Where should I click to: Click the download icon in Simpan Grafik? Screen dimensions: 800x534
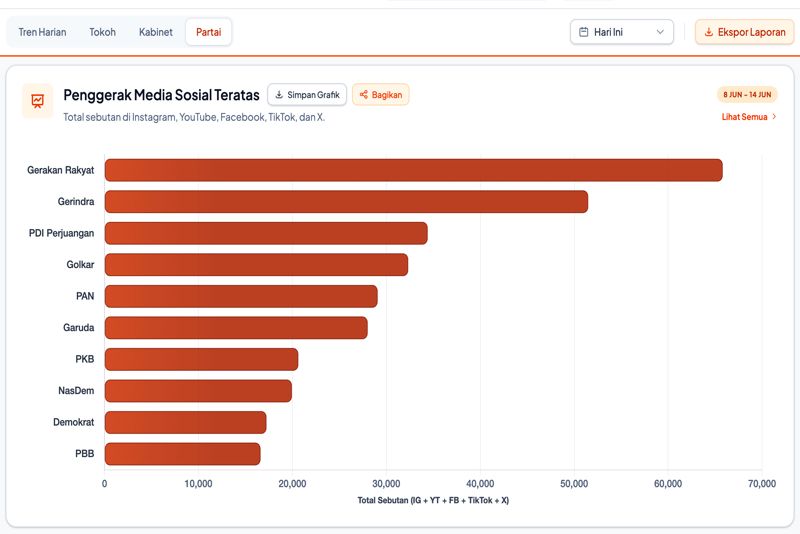pos(279,95)
